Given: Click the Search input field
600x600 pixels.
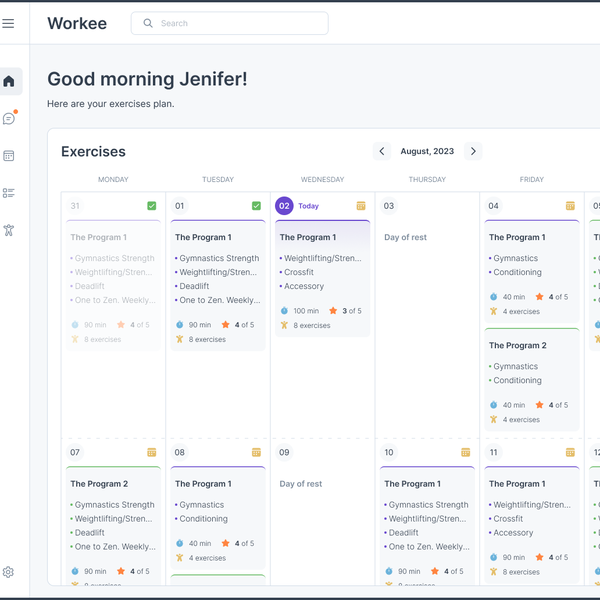Looking at the screenshot, I should pos(230,23).
